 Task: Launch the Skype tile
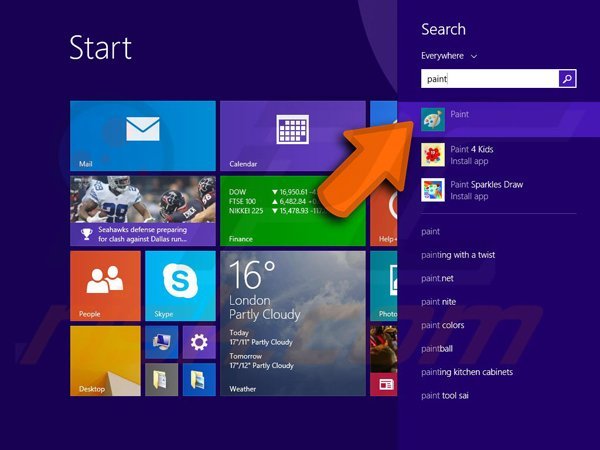[180, 286]
